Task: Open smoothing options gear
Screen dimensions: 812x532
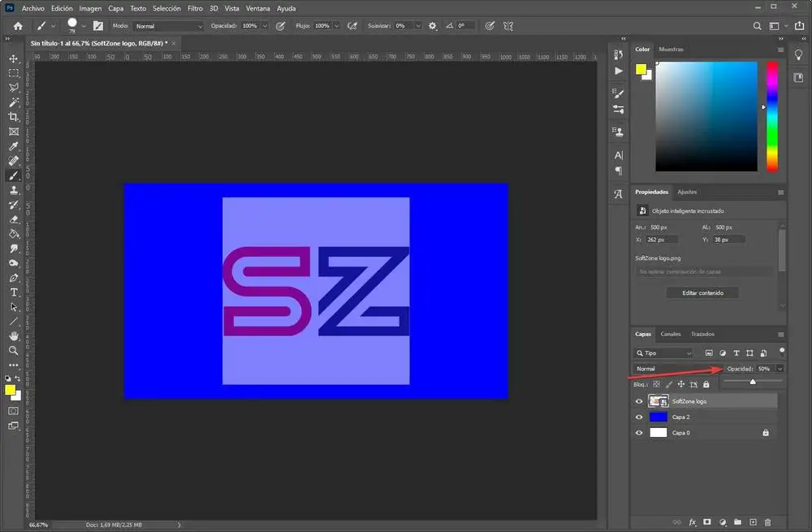Action: pos(433,26)
